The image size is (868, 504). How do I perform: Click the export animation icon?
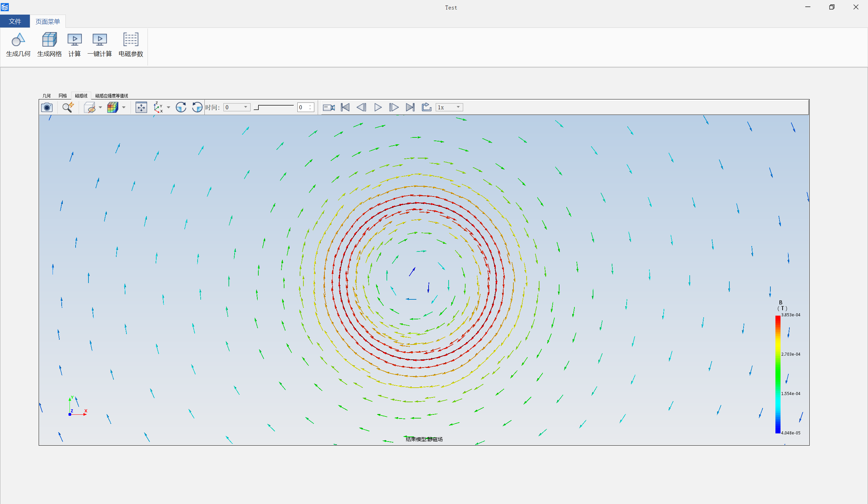tap(427, 107)
